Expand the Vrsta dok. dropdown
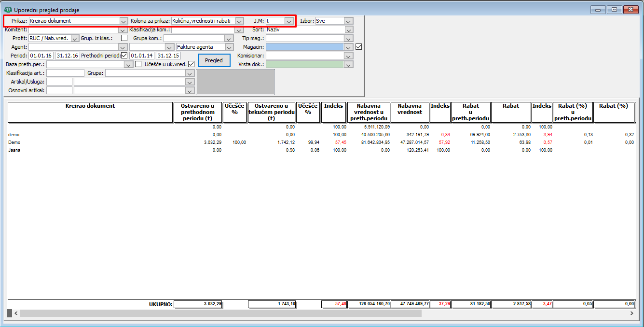 point(349,64)
